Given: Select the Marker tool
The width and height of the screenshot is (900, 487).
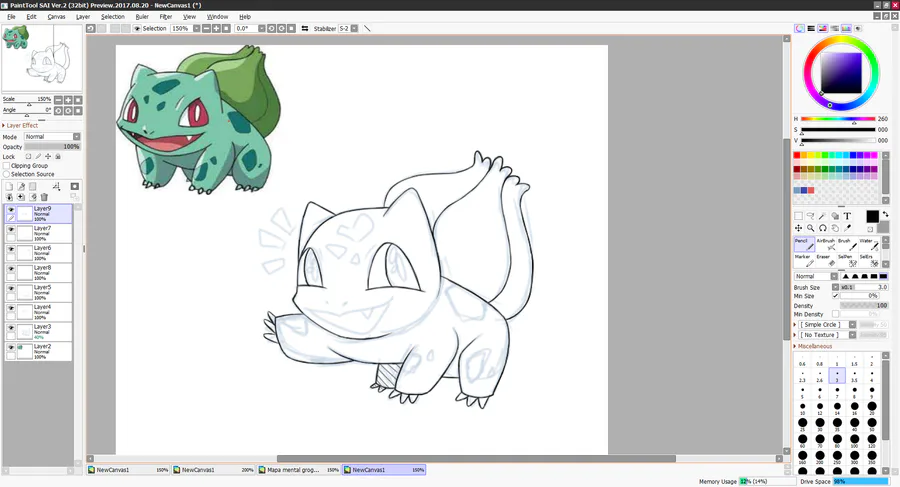Looking at the screenshot, I should tap(804, 260).
